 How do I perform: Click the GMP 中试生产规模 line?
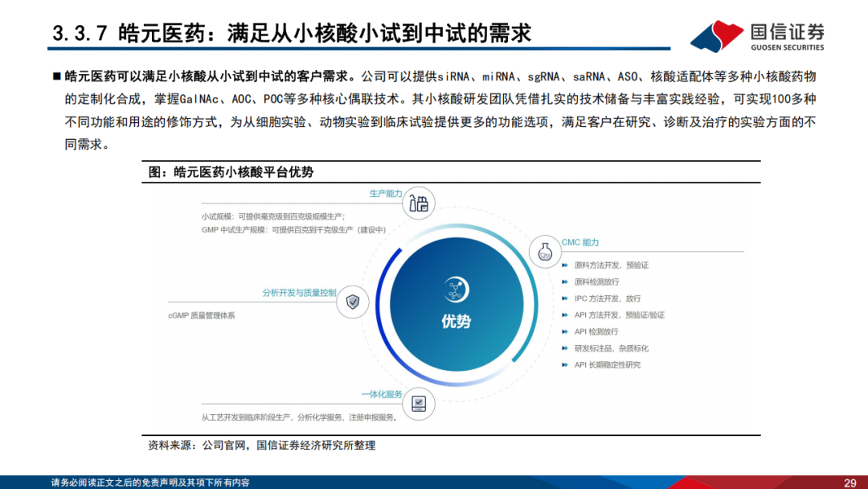coord(293,230)
